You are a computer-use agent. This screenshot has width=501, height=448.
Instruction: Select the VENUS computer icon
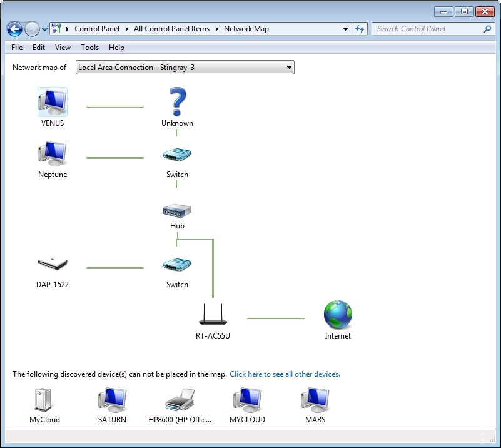53,102
